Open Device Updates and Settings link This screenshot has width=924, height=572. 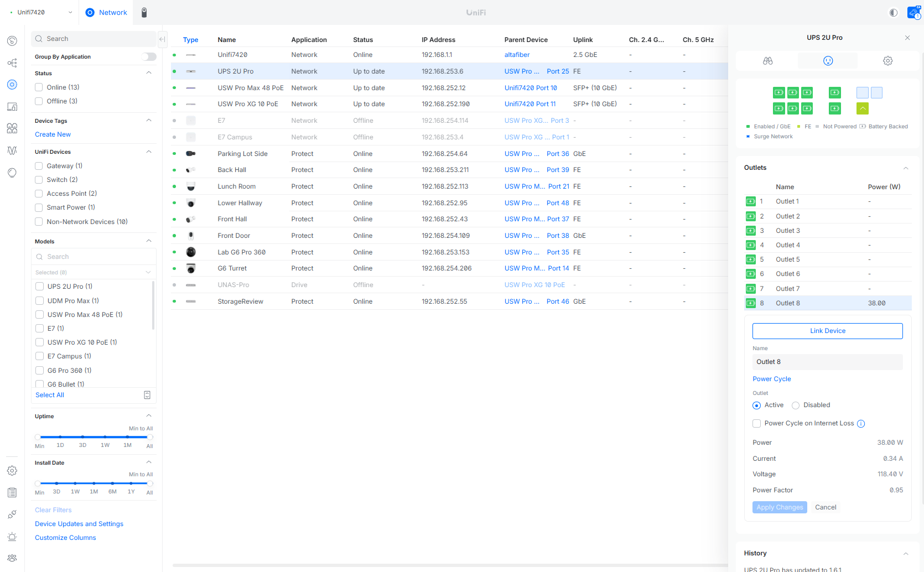tap(79, 524)
